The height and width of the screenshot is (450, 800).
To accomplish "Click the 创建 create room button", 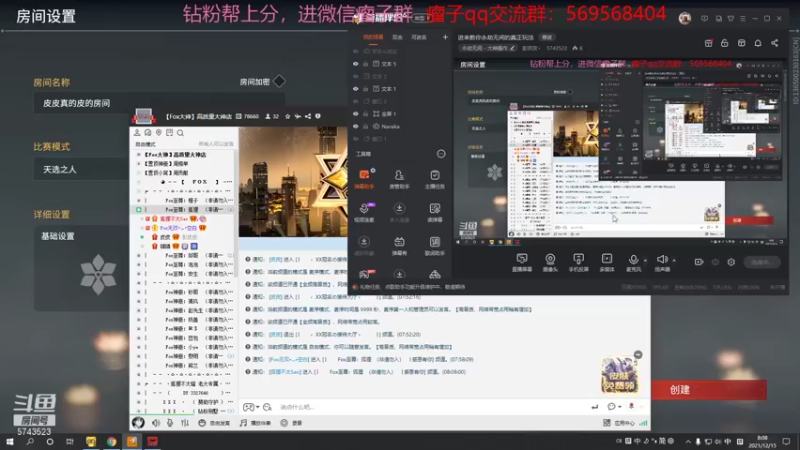I will (x=709, y=390).
